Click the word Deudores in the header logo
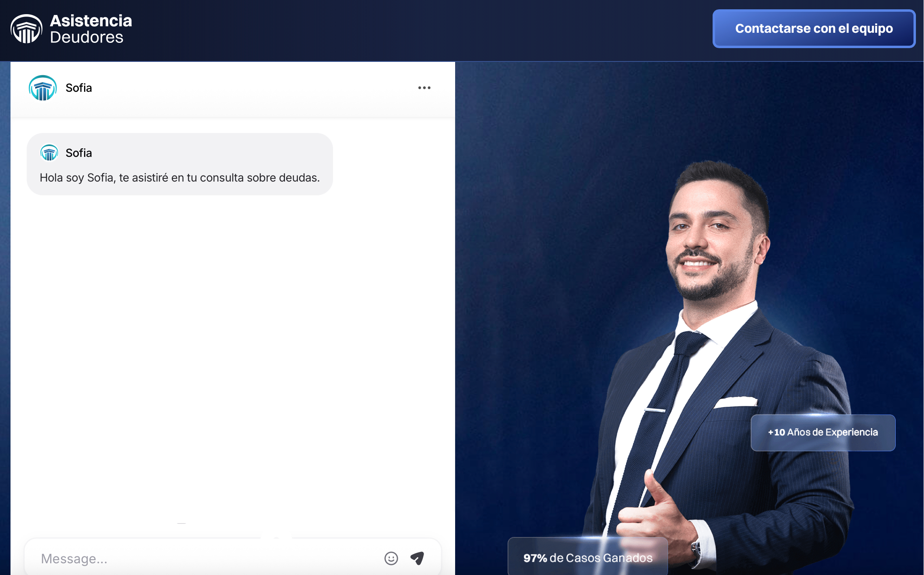Viewport: 924px width, 575px height. (86, 38)
